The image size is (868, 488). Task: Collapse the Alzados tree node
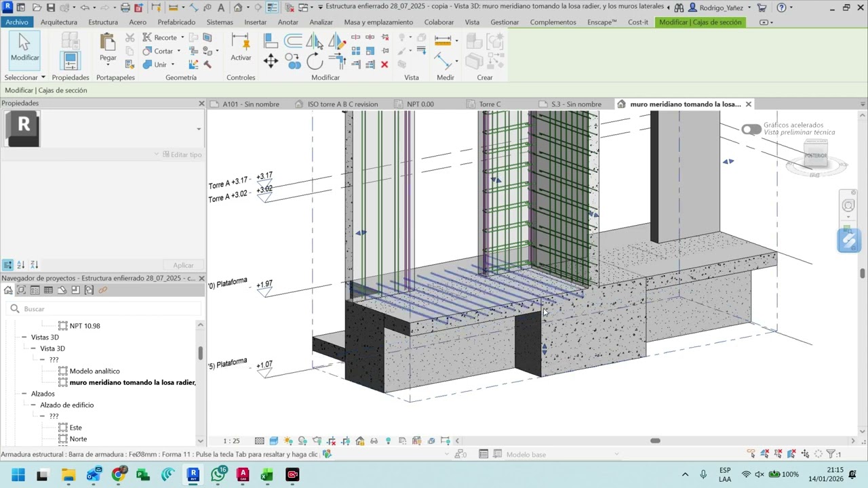click(24, 394)
